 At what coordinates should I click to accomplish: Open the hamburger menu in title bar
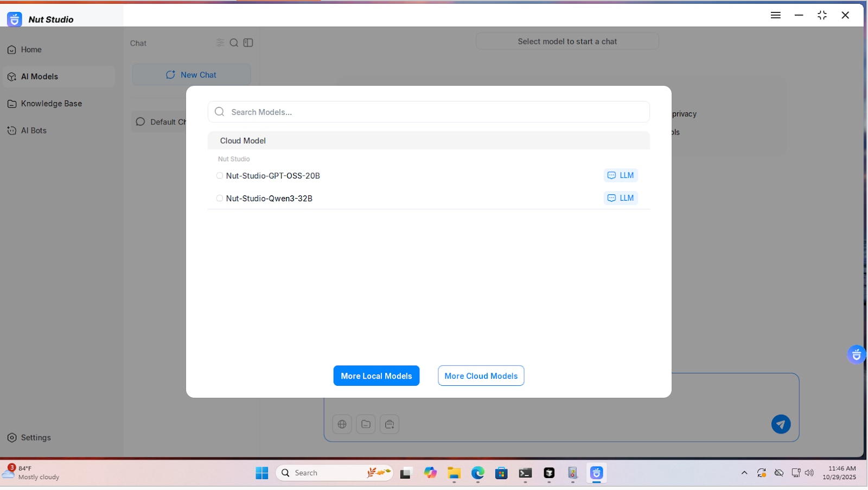click(775, 15)
